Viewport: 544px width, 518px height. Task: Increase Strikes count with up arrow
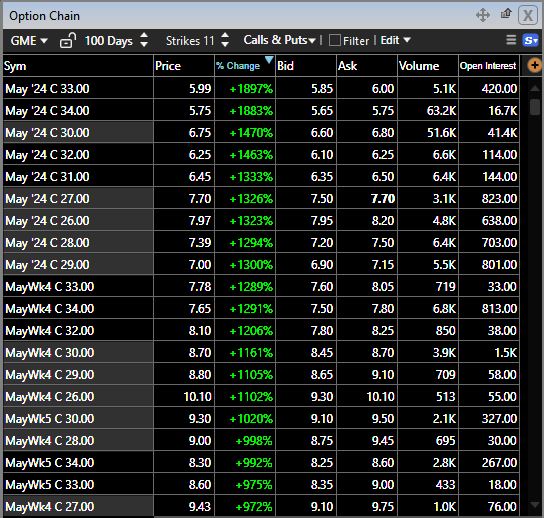225,35
